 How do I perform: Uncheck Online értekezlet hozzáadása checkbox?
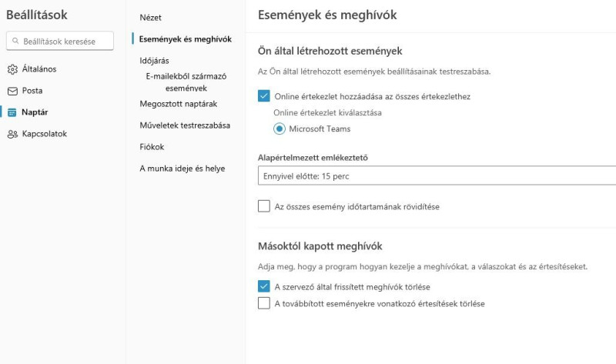tap(264, 96)
